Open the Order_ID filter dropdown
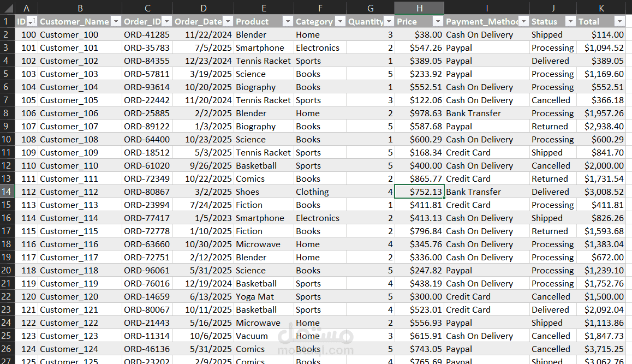Viewport: 632px width, 364px height. (166, 21)
